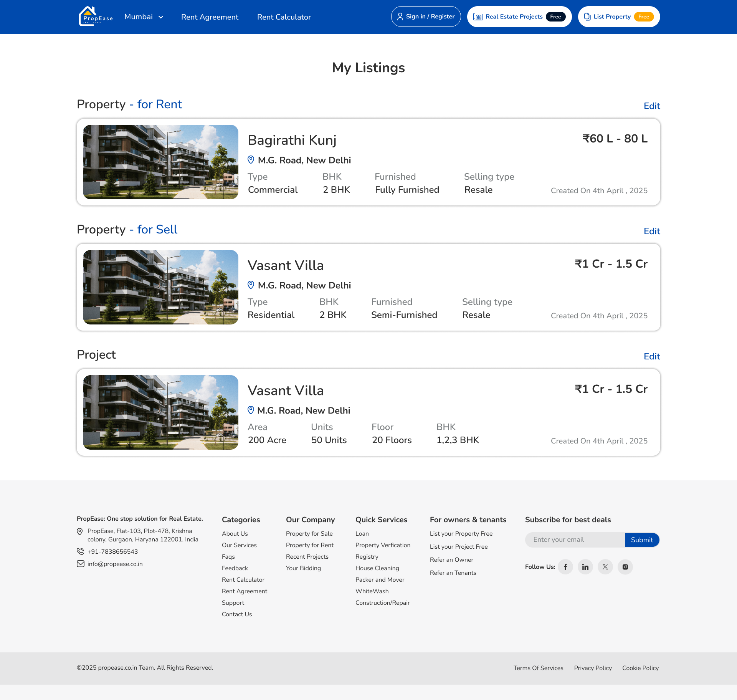Image resolution: width=737 pixels, height=700 pixels.
Task: Edit the Project listing
Action: (652, 356)
